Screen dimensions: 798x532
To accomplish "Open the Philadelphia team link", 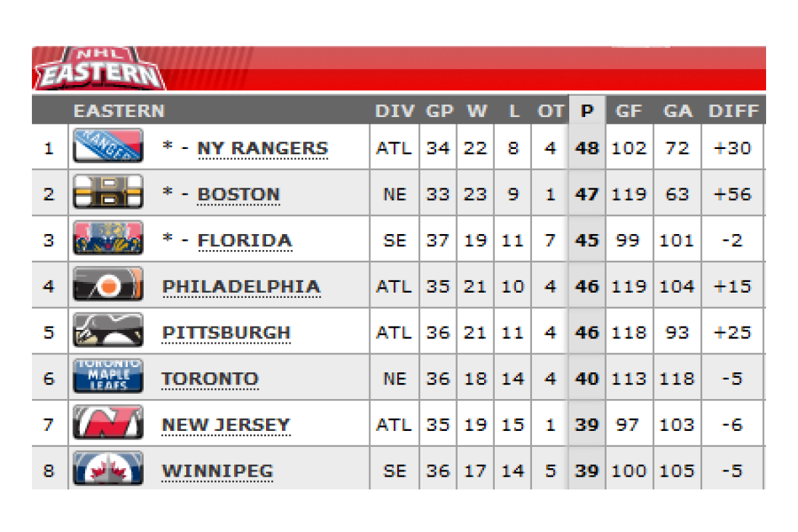I will pos(241,287).
